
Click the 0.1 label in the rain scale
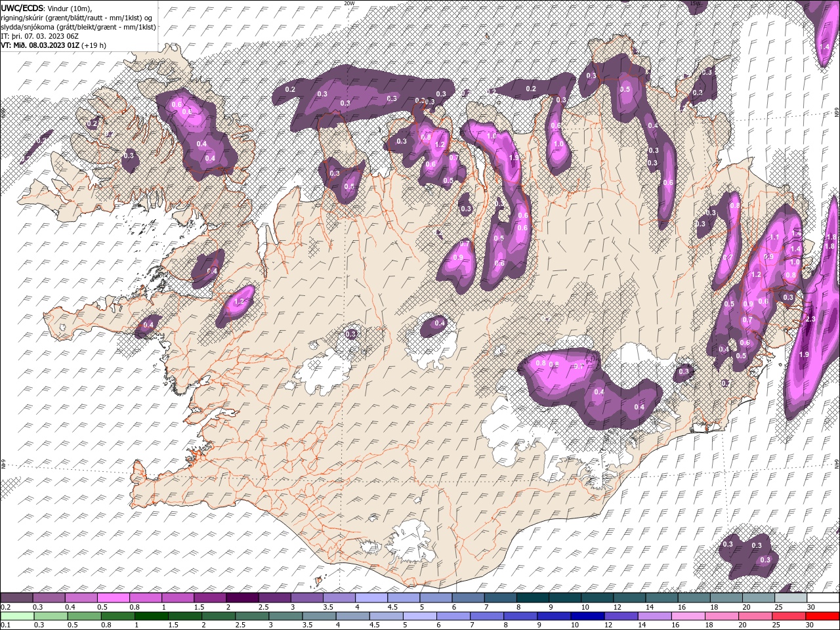point(5,625)
